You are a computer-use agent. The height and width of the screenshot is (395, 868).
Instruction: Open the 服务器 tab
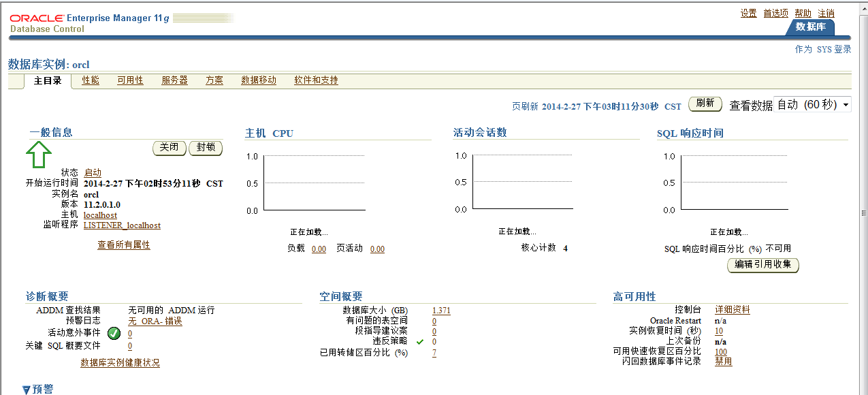point(174,80)
